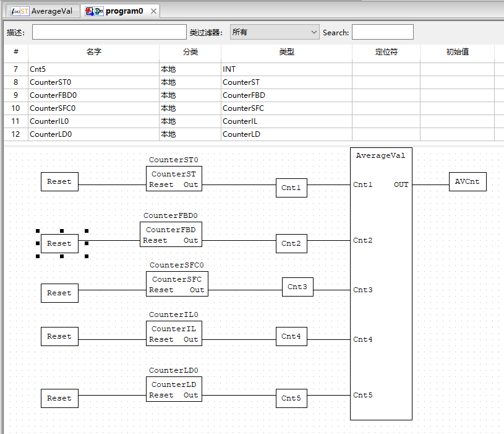Click the 描述 description input field
Screen dimensions: 504x434
coord(108,32)
